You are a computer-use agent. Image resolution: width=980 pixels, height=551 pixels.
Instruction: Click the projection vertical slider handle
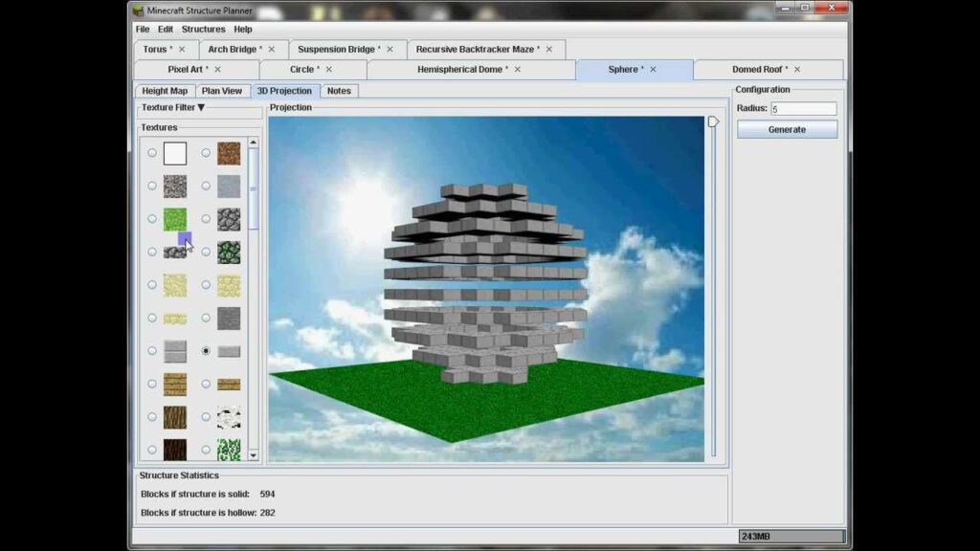(x=713, y=121)
